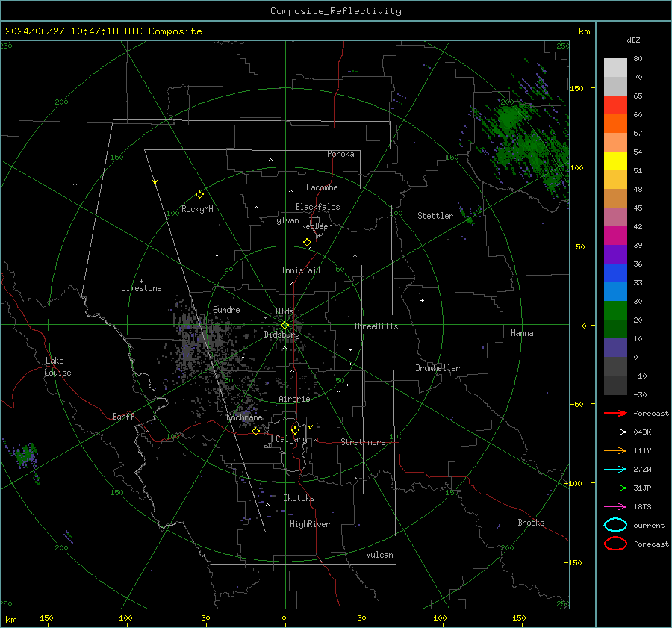Click the white asterisk above Limestone label

(x=141, y=282)
